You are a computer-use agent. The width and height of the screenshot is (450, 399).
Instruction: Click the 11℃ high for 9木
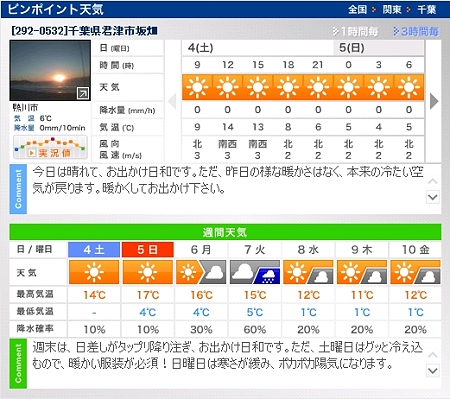click(362, 295)
